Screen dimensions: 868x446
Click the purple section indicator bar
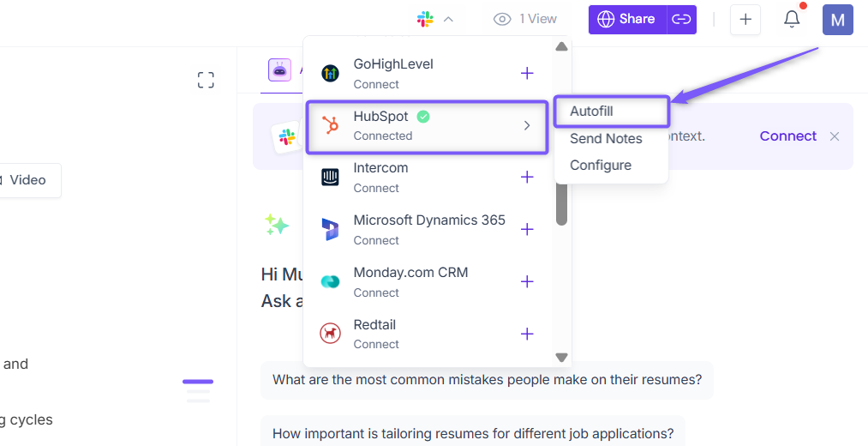point(198,382)
